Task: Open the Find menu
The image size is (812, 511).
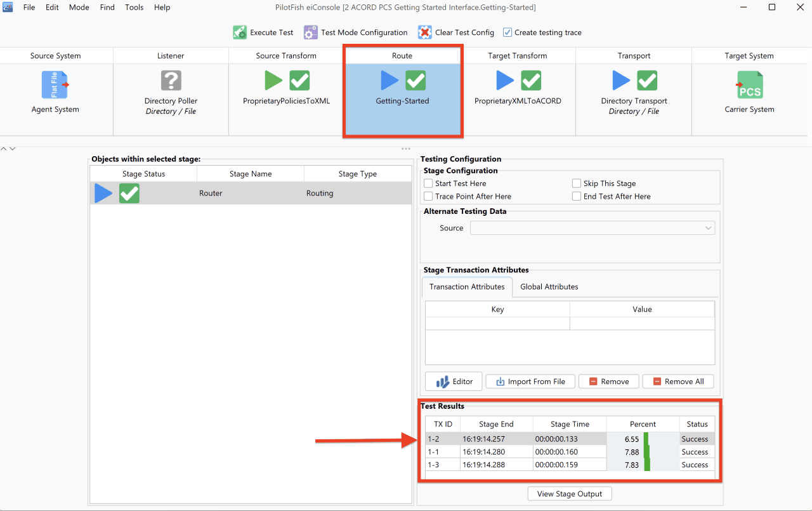Action: click(107, 8)
